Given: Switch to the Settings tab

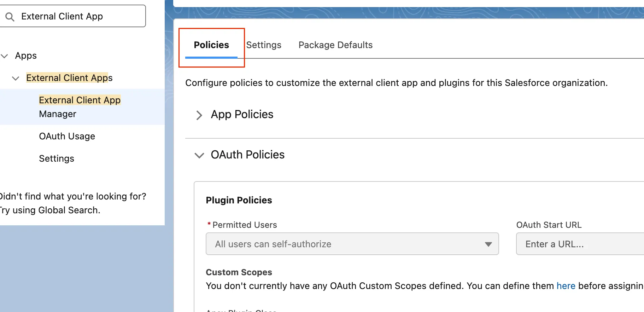Looking at the screenshot, I should pos(264,45).
